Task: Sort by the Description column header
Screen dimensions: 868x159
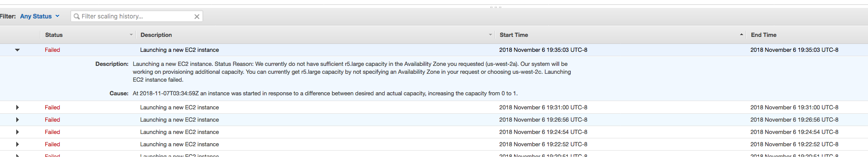Action: tap(156, 35)
